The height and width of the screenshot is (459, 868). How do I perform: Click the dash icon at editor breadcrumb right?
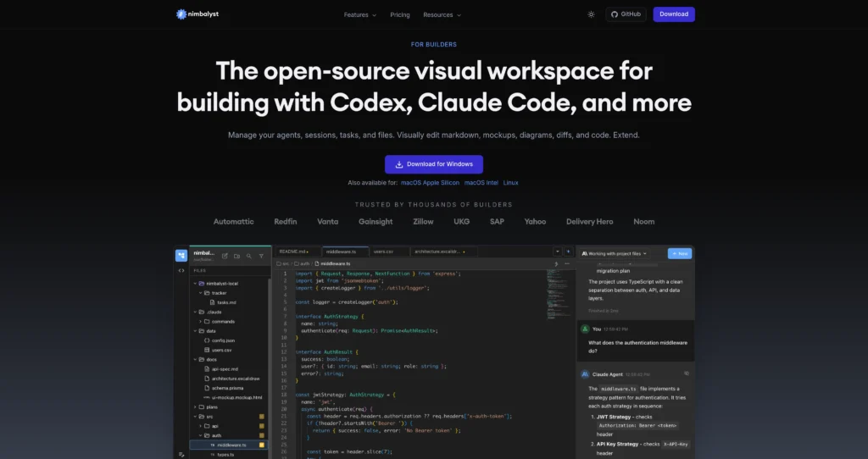click(567, 263)
